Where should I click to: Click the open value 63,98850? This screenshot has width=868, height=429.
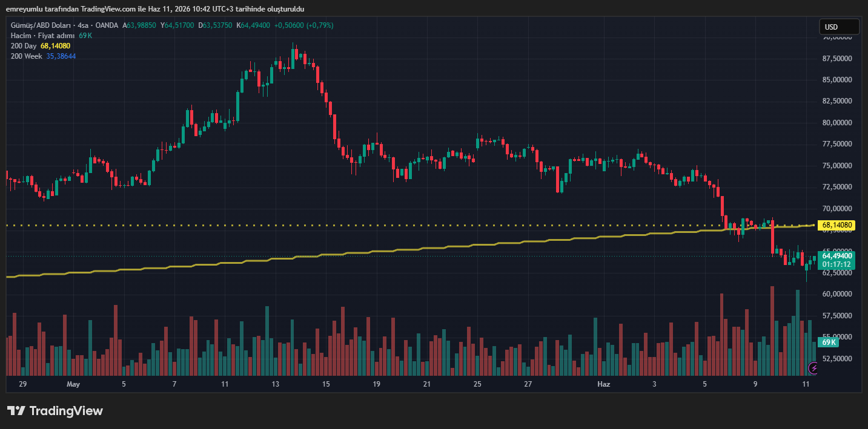[141, 25]
